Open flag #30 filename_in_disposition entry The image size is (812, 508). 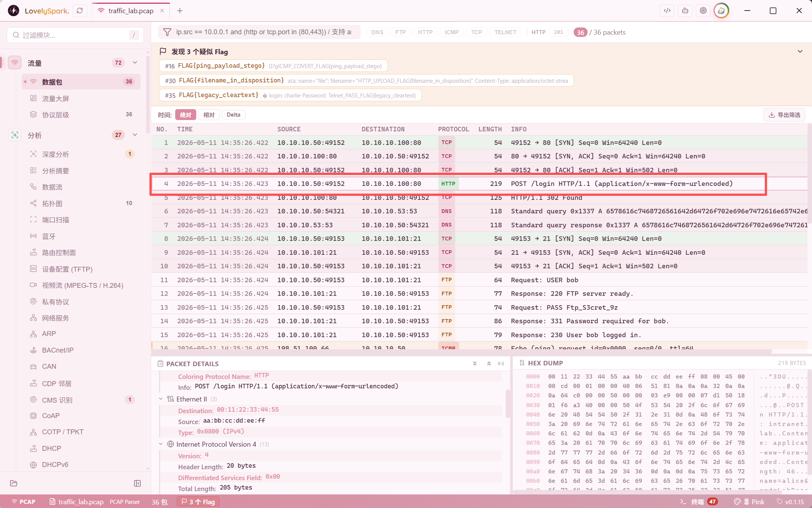coord(366,81)
